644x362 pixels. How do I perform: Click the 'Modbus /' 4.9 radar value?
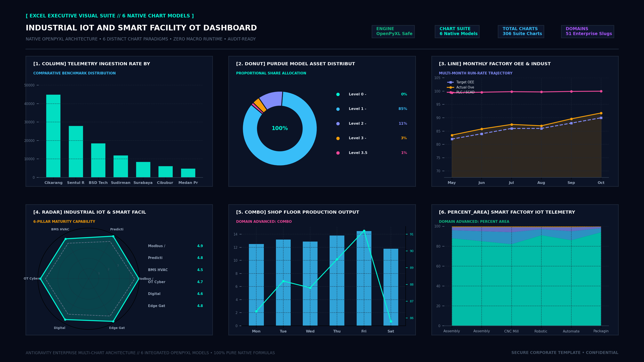[200, 246]
